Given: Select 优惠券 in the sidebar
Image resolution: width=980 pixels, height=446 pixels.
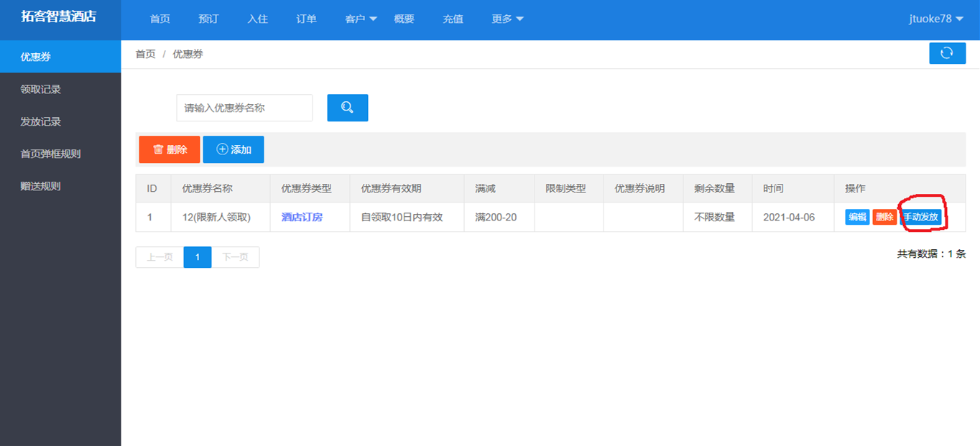Looking at the screenshot, I should (60, 57).
